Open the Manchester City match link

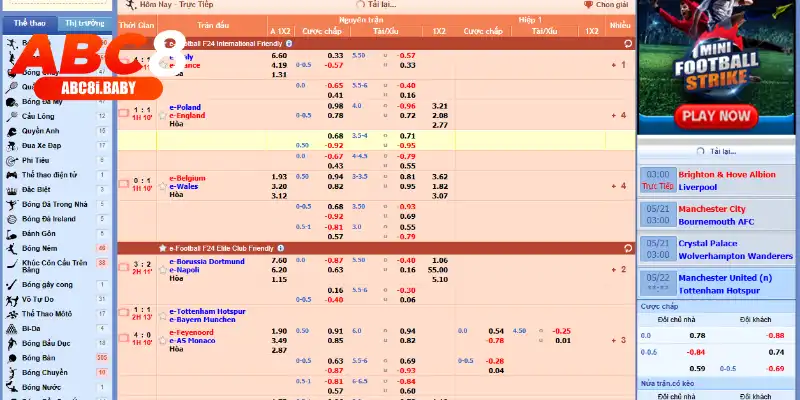pos(711,209)
